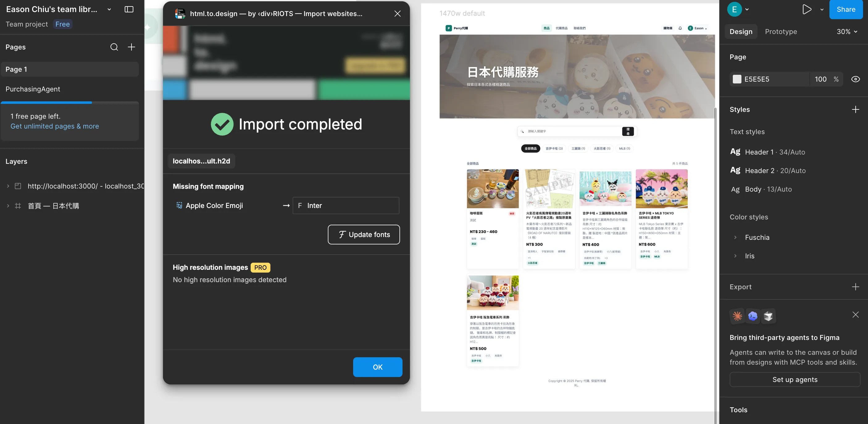
Task: Open the user avatar E menu
Action: point(735,9)
